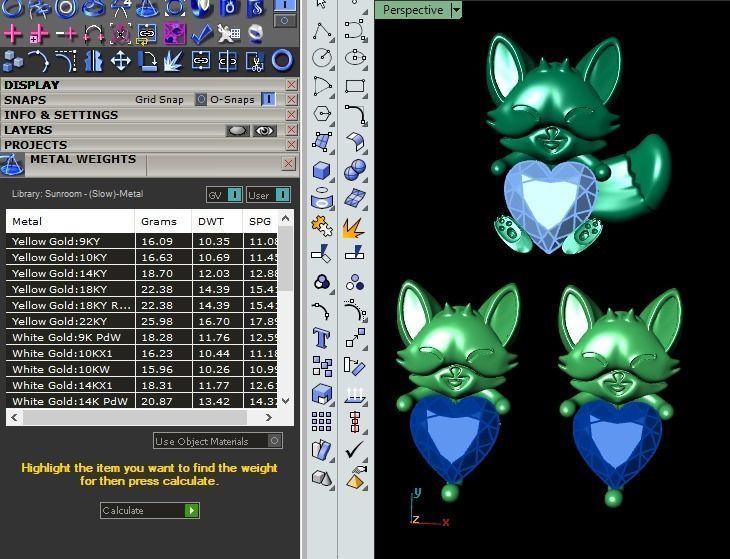This screenshot has width=730, height=559.
Task: Select the Arc tool
Action: point(322,86)
